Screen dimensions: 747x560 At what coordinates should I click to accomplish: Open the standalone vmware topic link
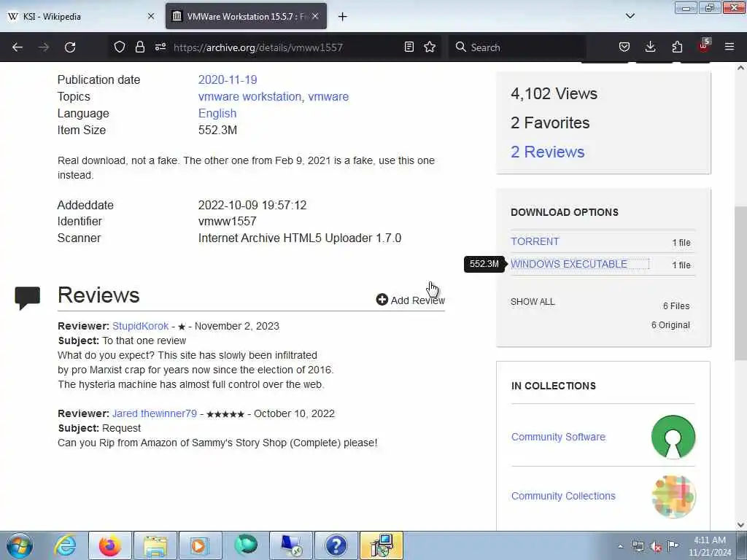pyautogui.click(x=328, y=96)
